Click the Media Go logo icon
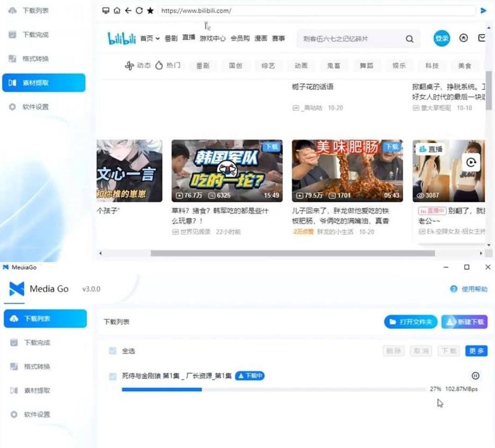Screen dimensions: 495x448 [x=17, y=289]
